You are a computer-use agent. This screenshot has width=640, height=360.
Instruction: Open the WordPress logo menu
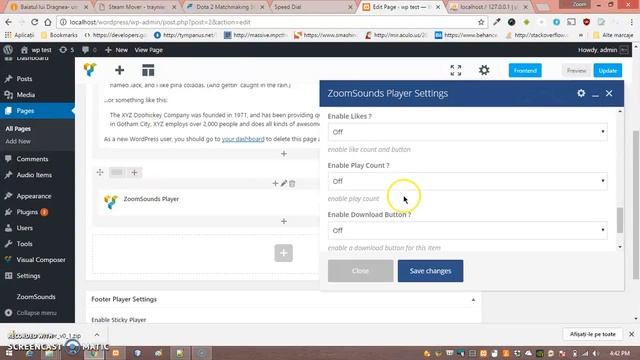[x=8, y=50]
